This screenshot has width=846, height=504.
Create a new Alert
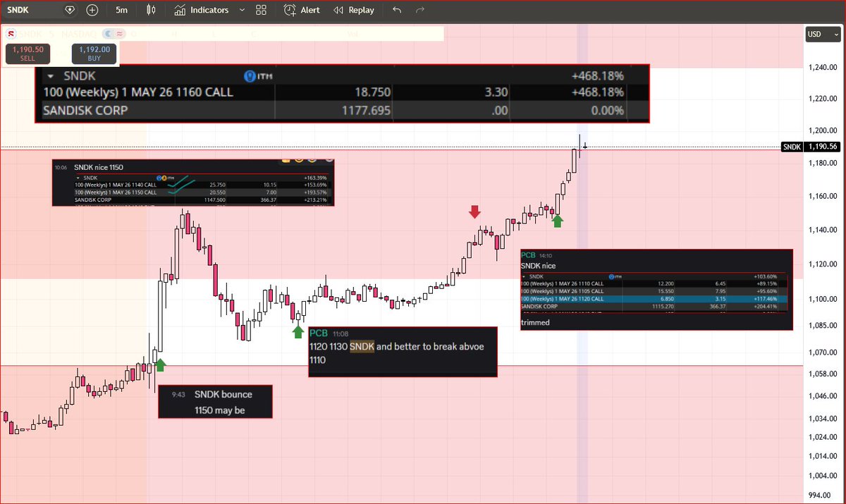coord(302,10)
